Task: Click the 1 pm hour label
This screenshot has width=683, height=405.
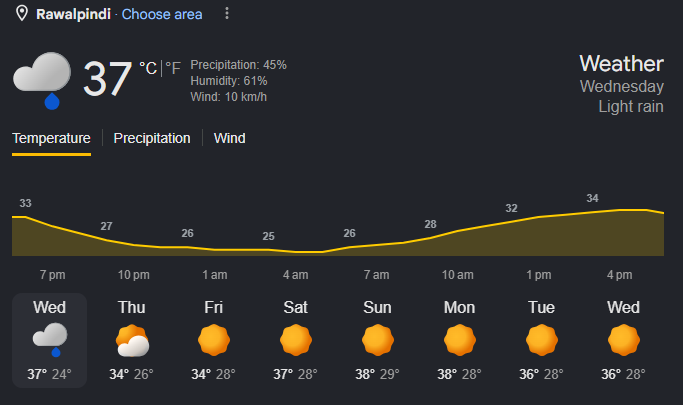Action: coord(539,275)
